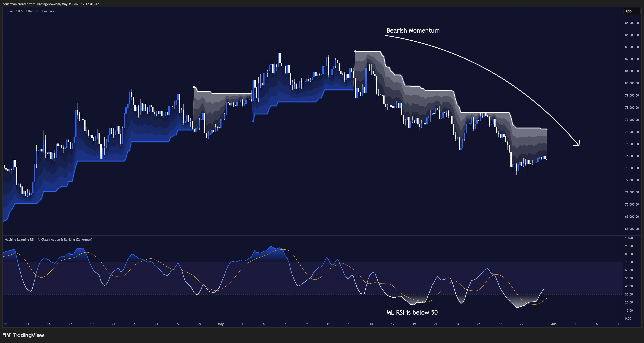Click the 100.00 RSI scale label

pyautogui.click(x=629, y=238)
